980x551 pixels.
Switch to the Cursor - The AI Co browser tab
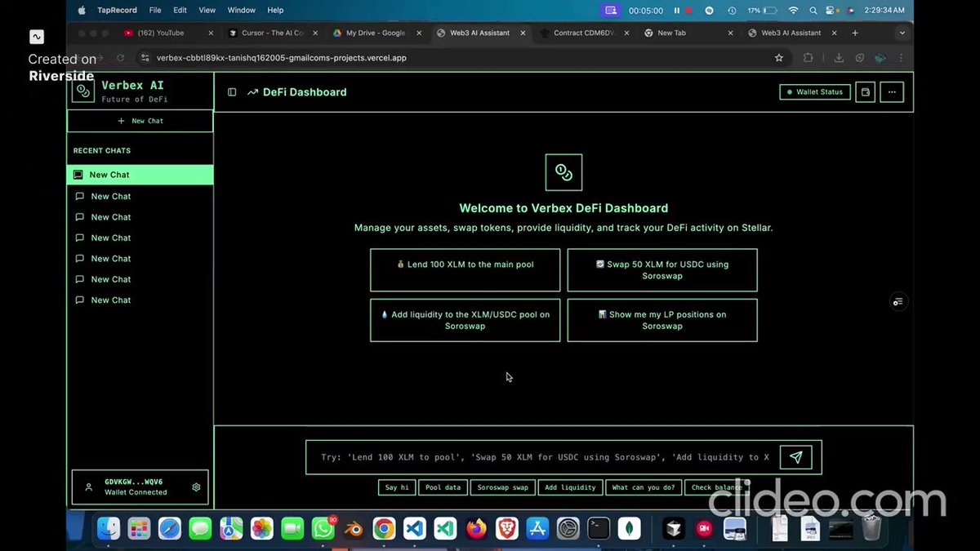pos(273,33)
